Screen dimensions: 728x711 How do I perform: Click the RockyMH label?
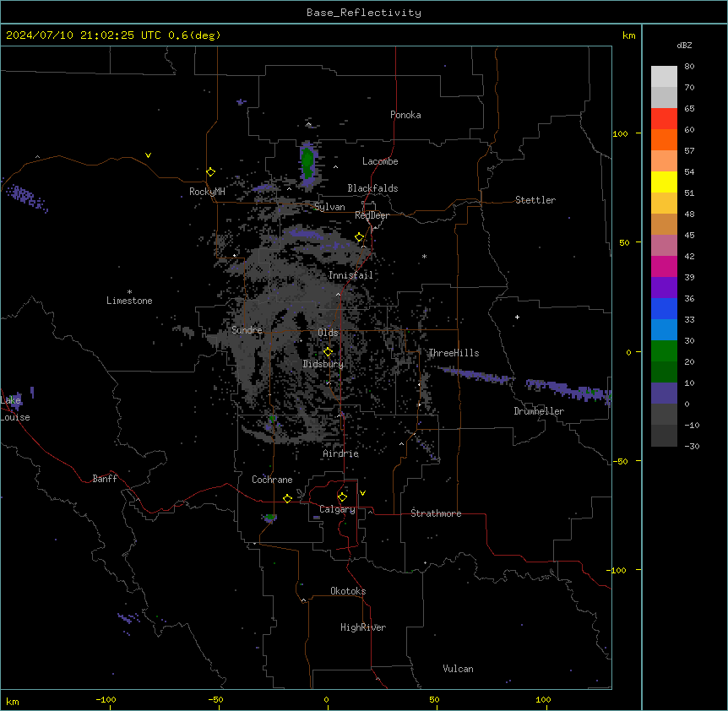tap(207, 192)
